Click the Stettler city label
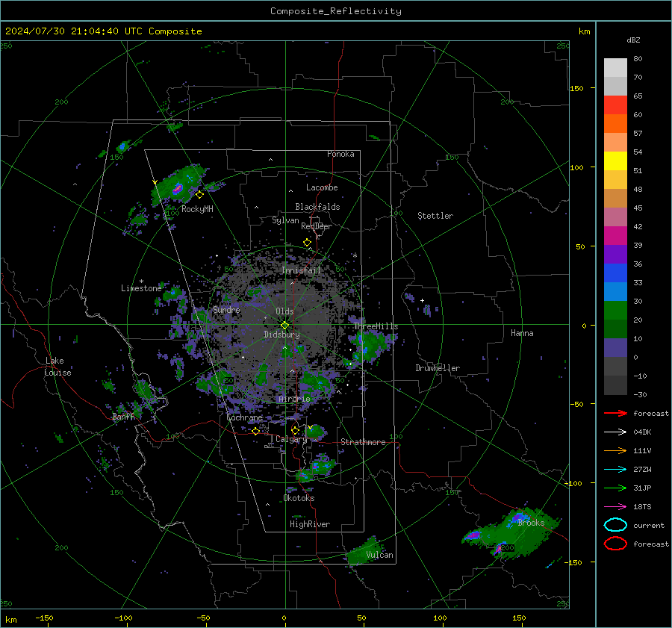This screenshot has height=628, width=672. click(x=435, y=216)
